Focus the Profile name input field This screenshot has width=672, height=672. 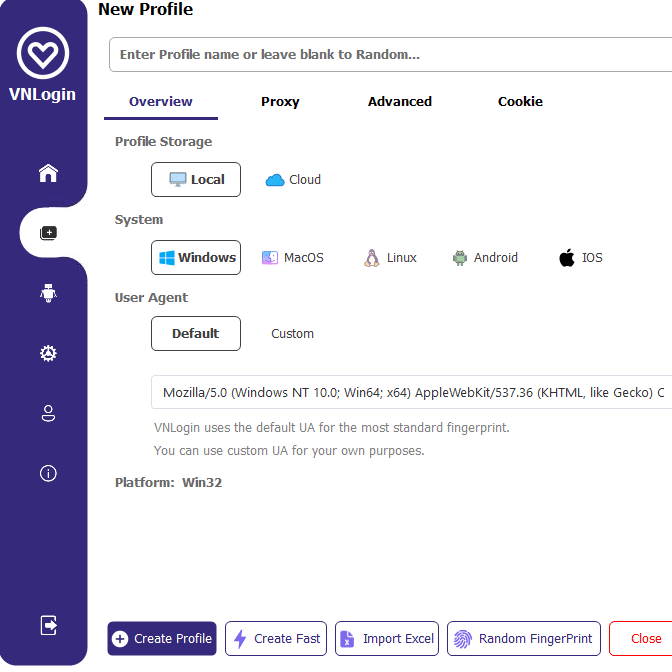(x=390, y=54)
